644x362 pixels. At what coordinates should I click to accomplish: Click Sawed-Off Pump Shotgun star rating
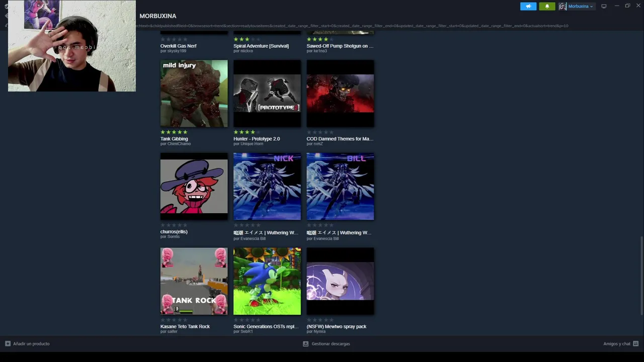click(x=320, y=39)
